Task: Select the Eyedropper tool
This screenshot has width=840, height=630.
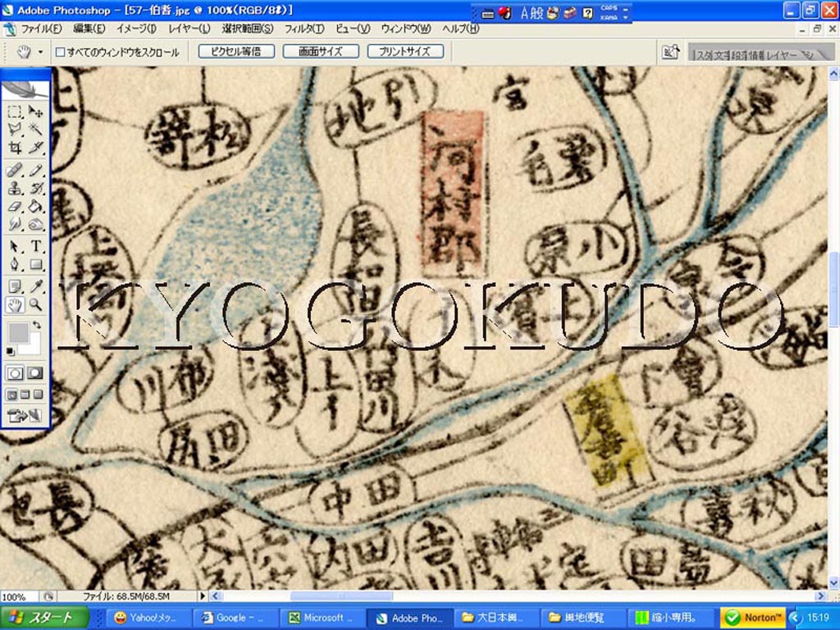Action: [x=35, y=286]
